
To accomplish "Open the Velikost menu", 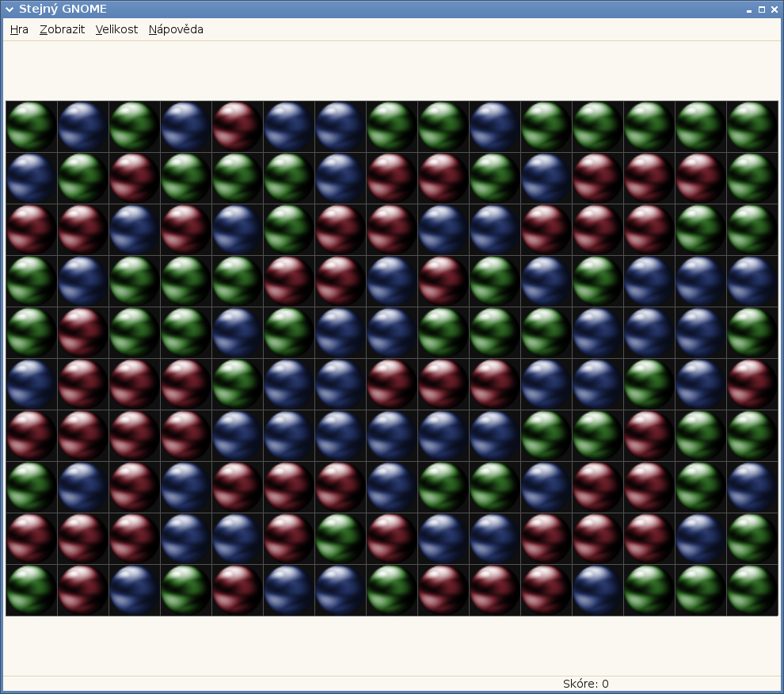I will [116, 29].
